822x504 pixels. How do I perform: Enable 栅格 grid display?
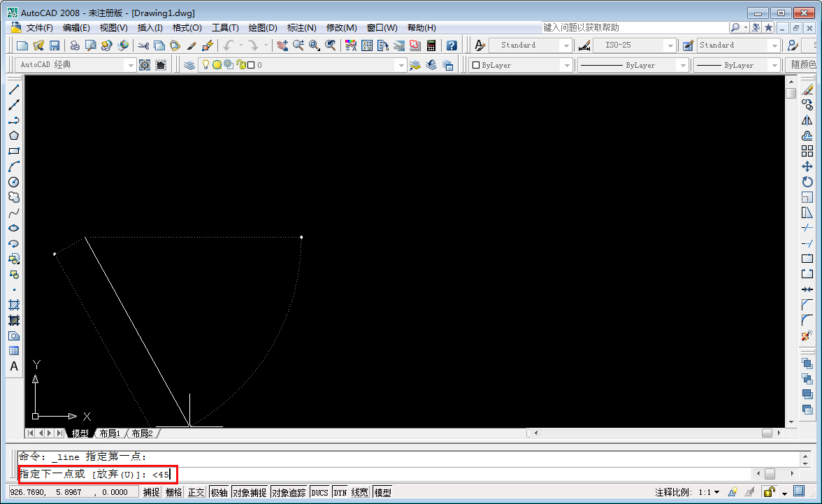174,491
